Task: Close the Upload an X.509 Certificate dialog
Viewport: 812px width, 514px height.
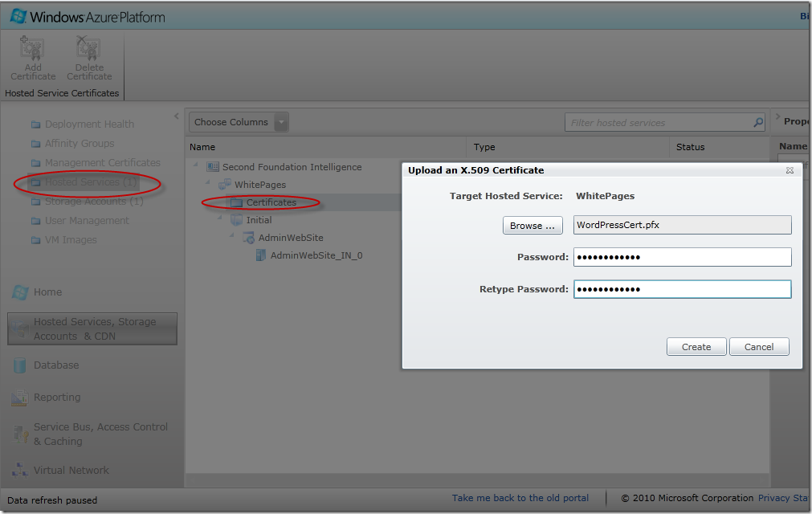Action: pyautogui.click(x=790, y=170)
